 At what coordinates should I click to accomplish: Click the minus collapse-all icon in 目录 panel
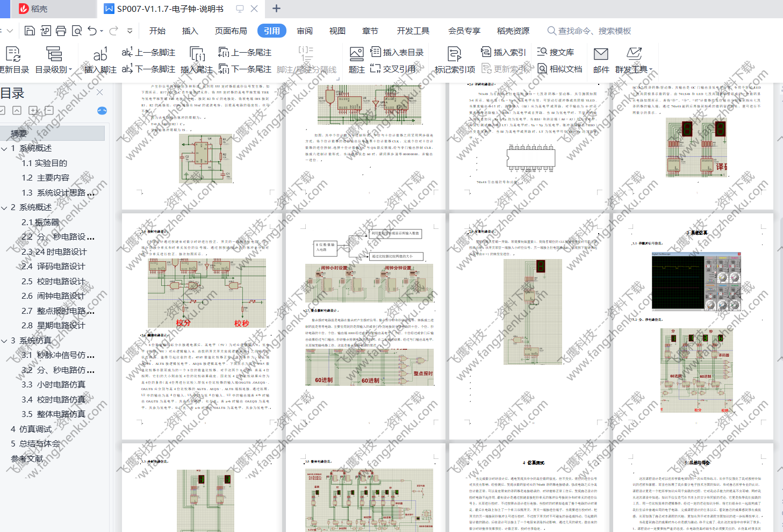pyautogui.click(x=49, y=110)
